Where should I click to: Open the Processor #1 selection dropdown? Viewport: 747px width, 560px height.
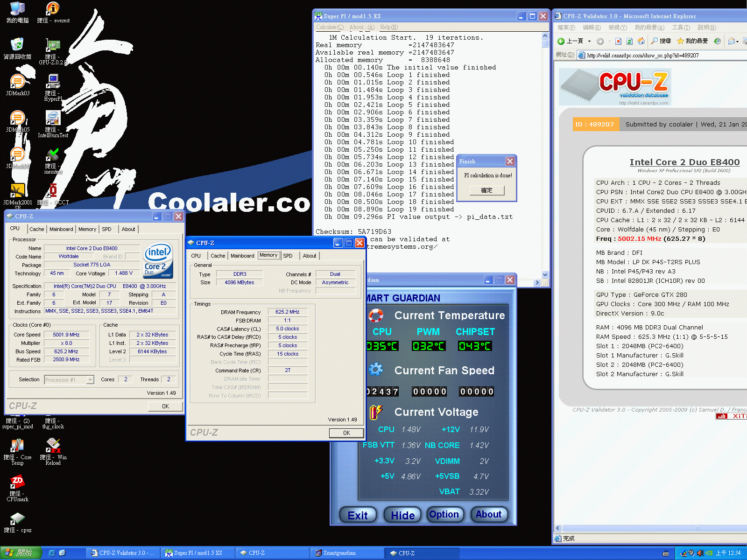(x=90, y=380)
